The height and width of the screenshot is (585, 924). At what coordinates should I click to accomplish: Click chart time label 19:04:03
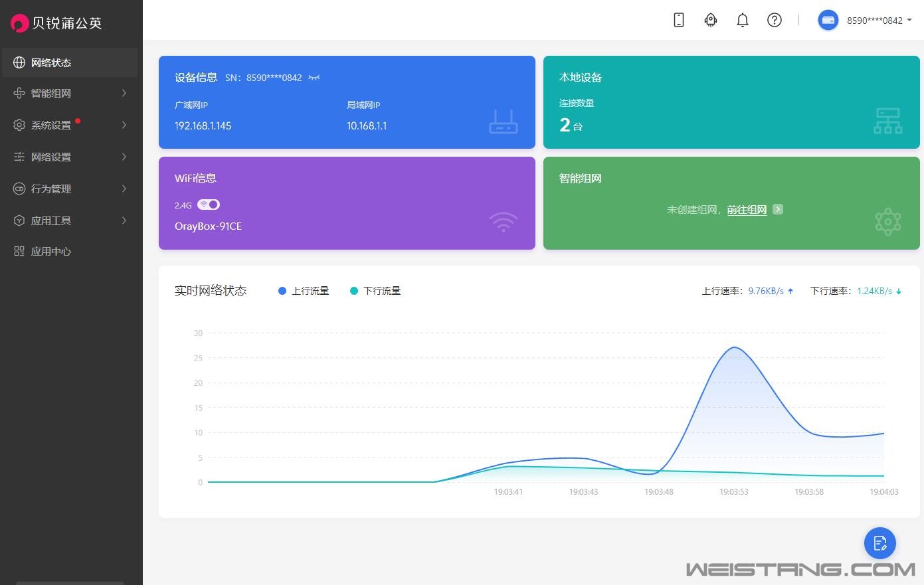(x=884, y=492)
